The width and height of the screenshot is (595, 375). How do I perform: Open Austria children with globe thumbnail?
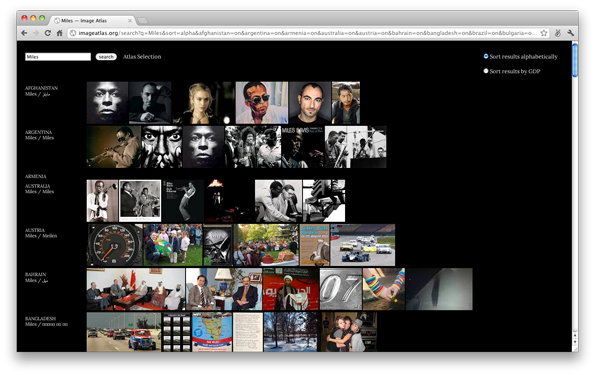pyautogui.click(x=173, y=245)
